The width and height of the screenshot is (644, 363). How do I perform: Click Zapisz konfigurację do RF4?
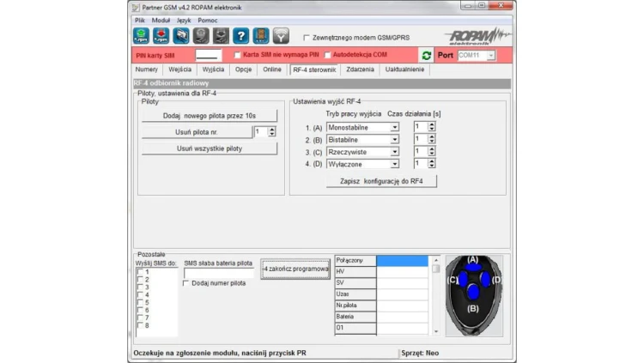tap(381, 181)
